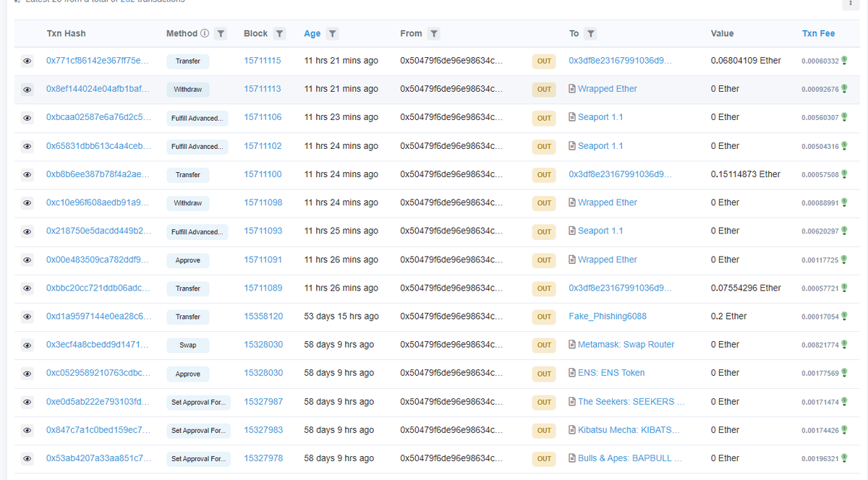Click contract icon in block 15711113 row

pos(572,89)
